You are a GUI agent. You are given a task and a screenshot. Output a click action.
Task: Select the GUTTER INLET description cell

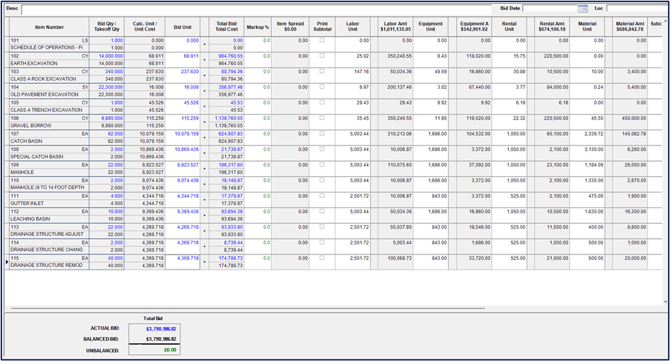point(49,203)
